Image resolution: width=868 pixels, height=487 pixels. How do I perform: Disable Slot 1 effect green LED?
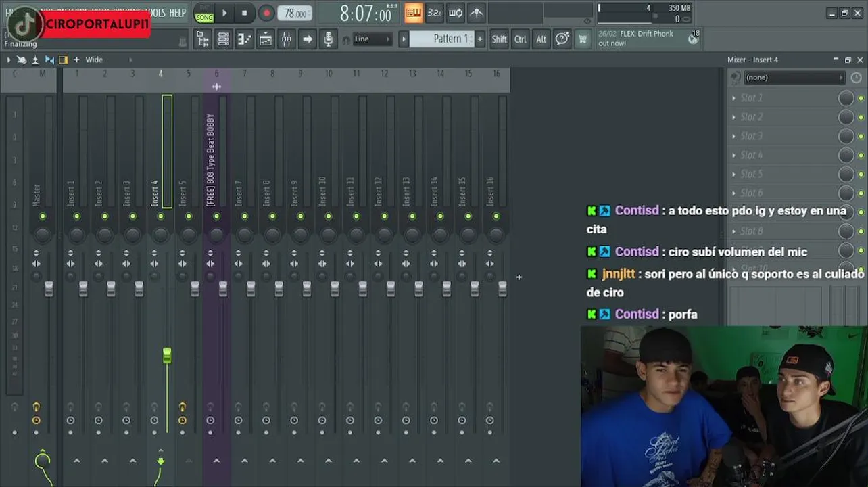pos(861,99)
